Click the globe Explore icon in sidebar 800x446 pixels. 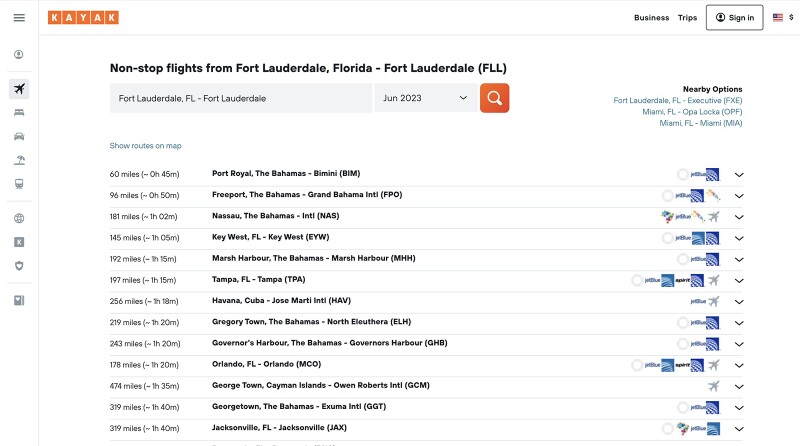tap(19, 218)
